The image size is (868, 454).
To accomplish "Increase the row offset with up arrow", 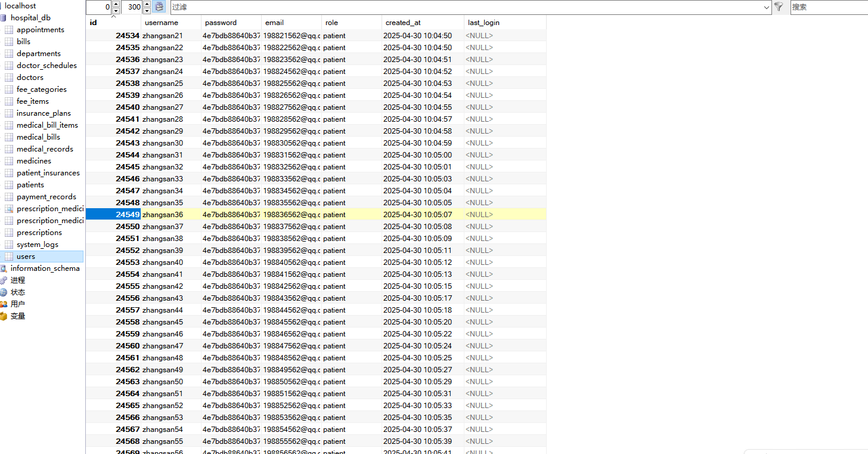I will [x=116, y=4].
